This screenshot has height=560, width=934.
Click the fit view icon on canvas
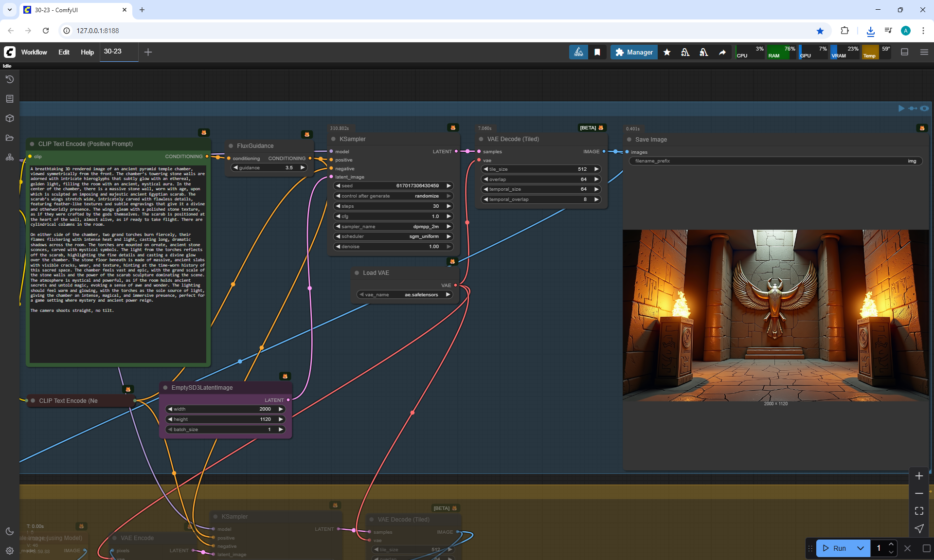(919, 511)
